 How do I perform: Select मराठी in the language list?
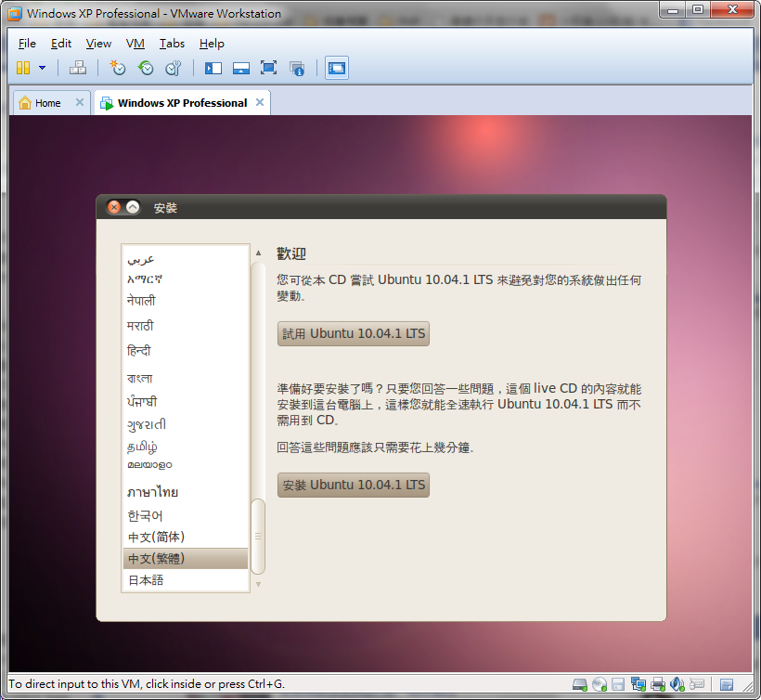pyautogui.click(x=186, y=325)
